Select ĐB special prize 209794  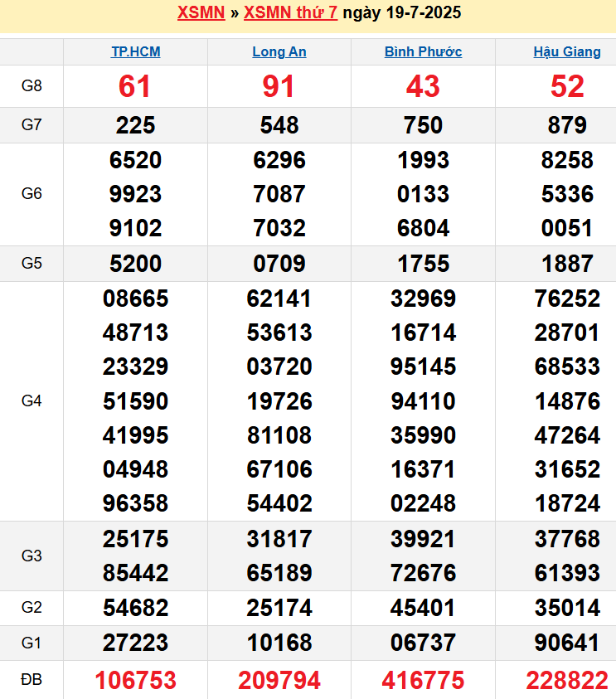pyautogui.click(x=279, y=680)
